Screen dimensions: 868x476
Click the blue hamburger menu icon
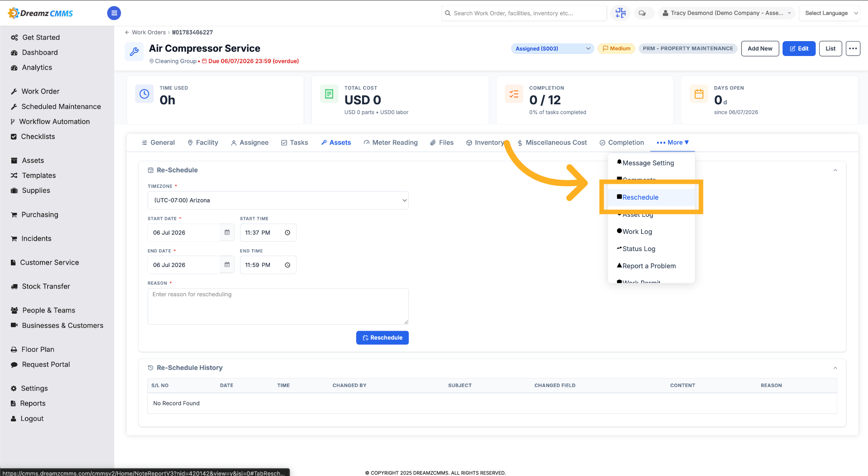click(x=114, y=13)
